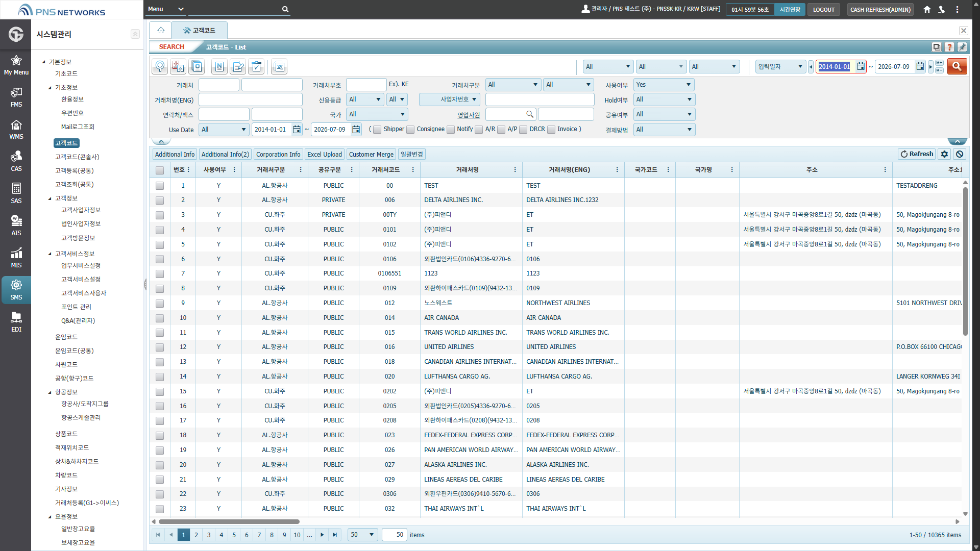Open the 국가 All dropdown
Viewport: 980px width, 551px height.
[x=377, y=114]
